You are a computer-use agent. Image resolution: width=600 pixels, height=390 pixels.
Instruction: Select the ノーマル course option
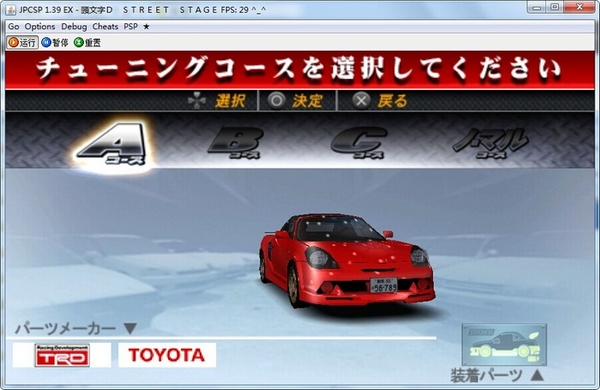click(491, 143)
